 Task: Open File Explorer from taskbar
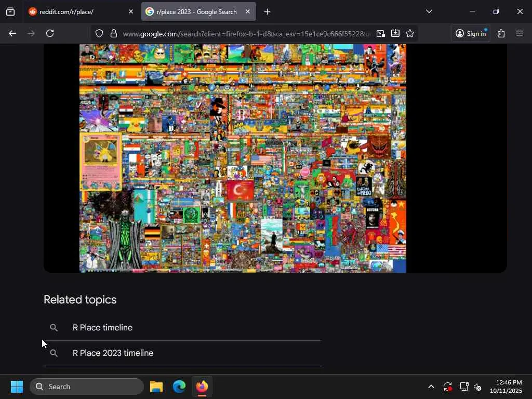[156, 387]
